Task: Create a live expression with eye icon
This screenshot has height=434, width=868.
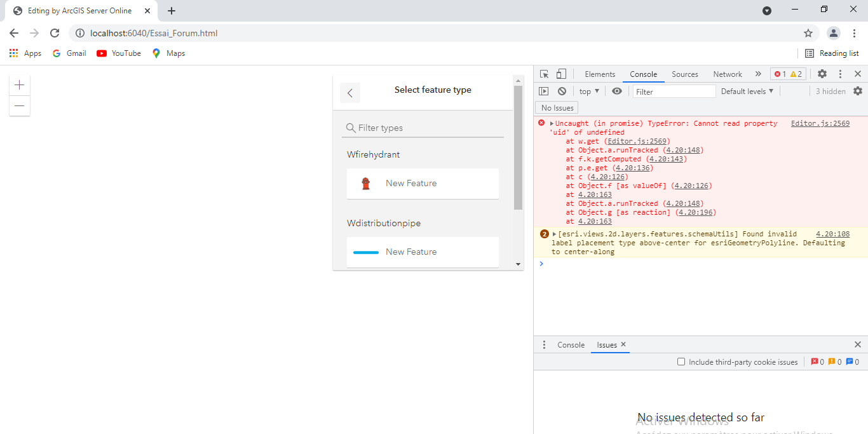Action: [617, 92]
